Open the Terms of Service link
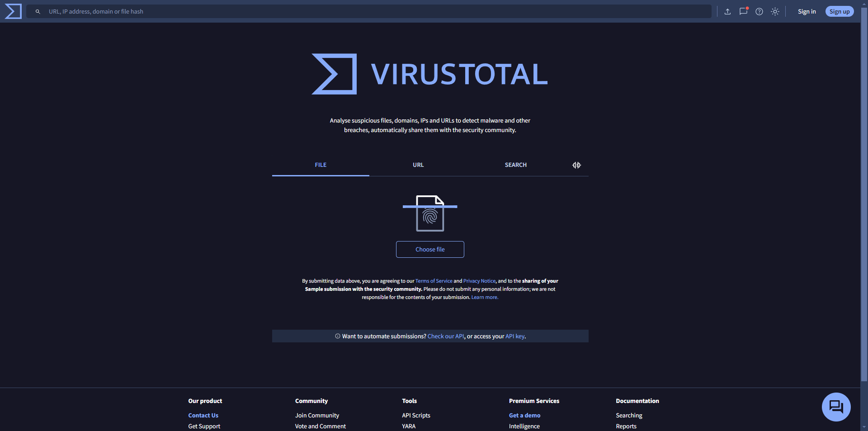 tap(434, 281)
